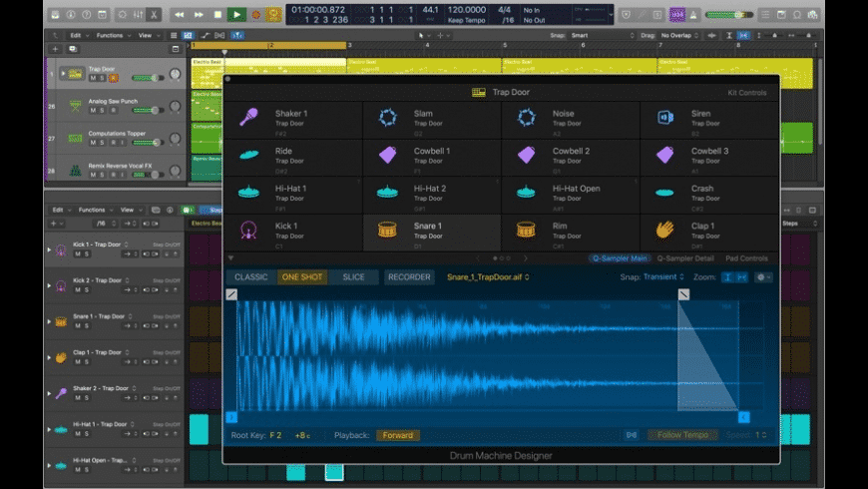This screenshot has height=489, width=868.
Task: Click the Rewind button in transport
Action: click(180, 15)
